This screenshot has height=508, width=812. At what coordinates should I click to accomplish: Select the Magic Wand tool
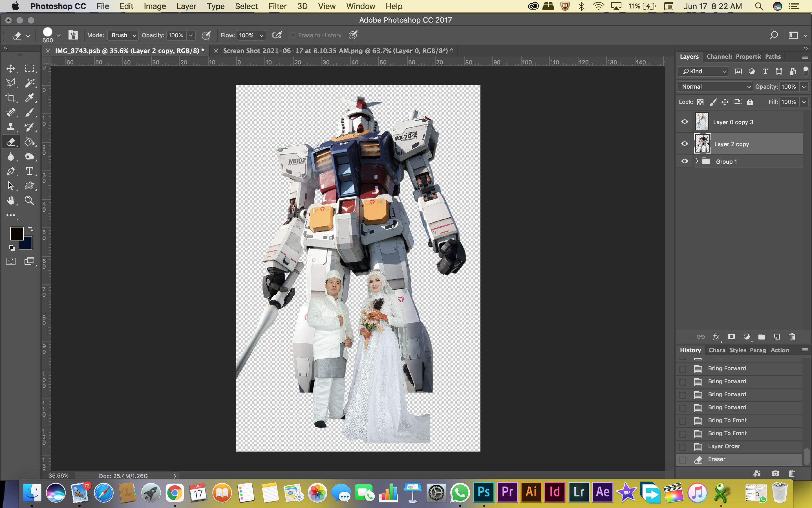click(30, 83)
